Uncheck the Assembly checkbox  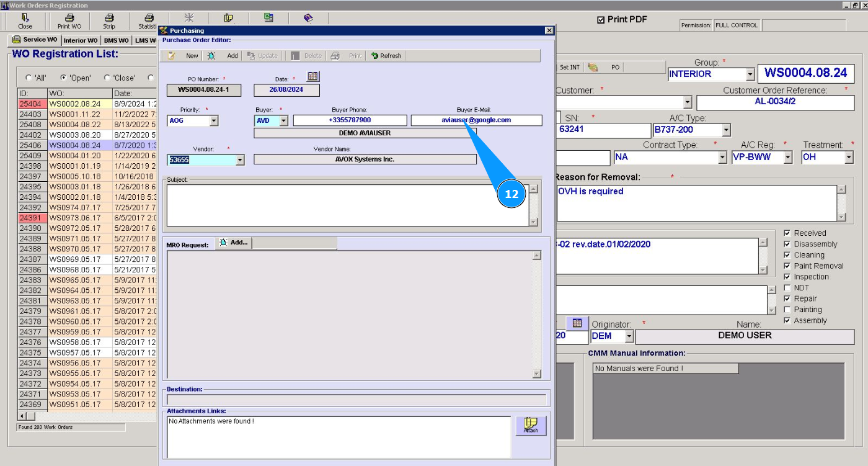(787, 321)
